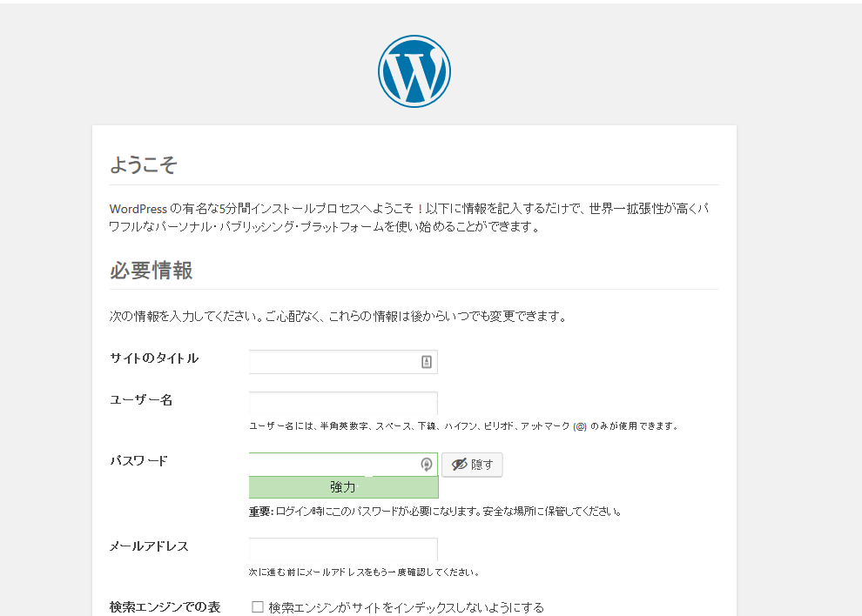Screen dimensions: 862x616
Task: Click the パスワード field label
Action: [138, 461]
